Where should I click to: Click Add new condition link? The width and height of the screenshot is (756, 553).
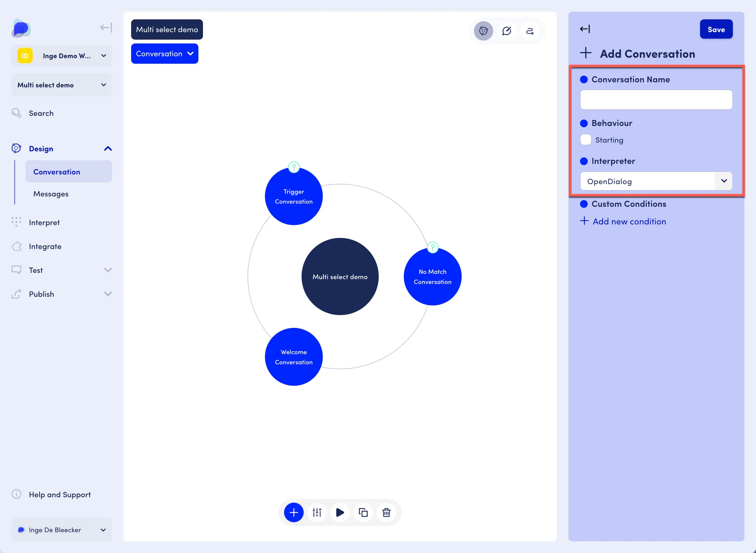(x=629, y=222)
